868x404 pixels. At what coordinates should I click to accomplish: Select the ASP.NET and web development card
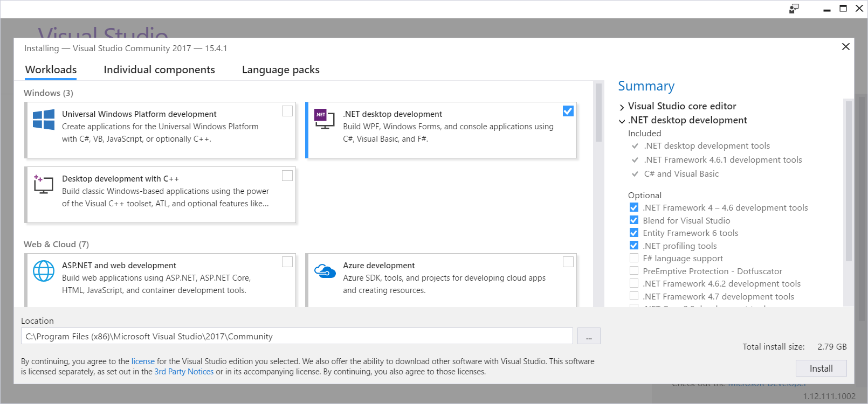point(160,280)
